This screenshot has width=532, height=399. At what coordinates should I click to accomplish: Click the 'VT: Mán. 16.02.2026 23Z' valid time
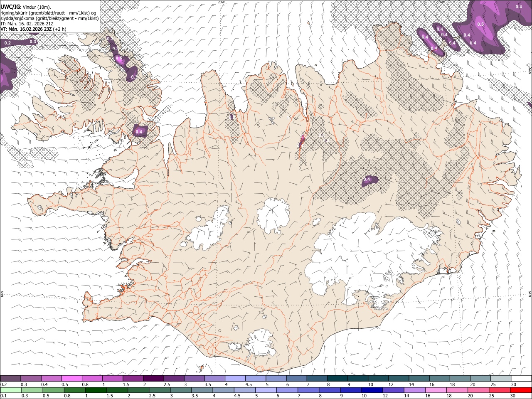pyautogui.click(x=26, y=29)
